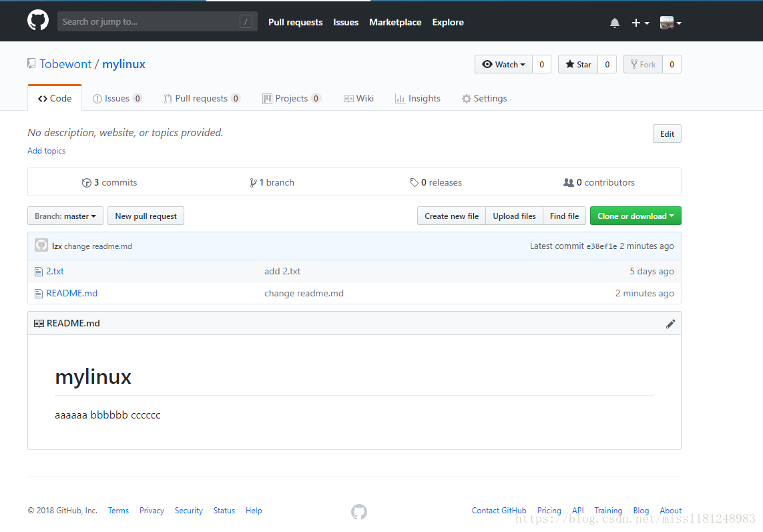The height and width of the screenshot is (532, 763).
Task: Click the lzx commit author avatar
Action: click(x=41, y=246)
